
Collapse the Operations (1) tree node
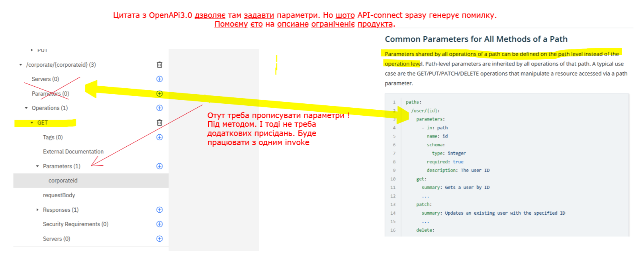26,108
